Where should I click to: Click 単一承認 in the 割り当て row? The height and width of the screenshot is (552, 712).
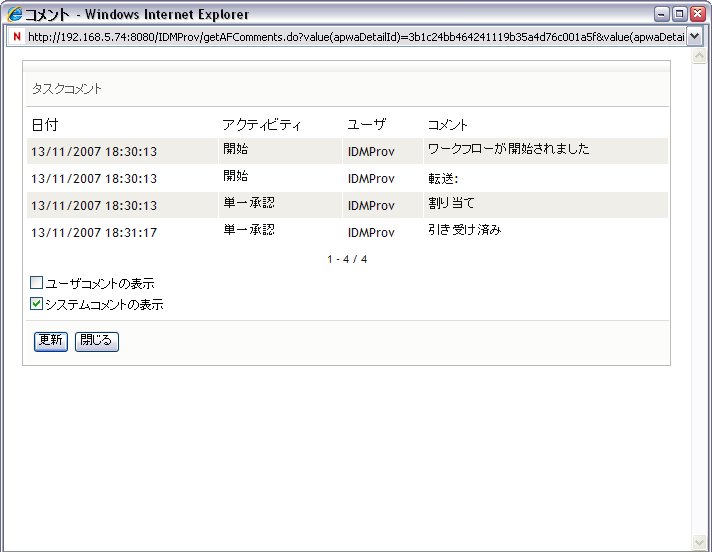click(x=249, y=203)
